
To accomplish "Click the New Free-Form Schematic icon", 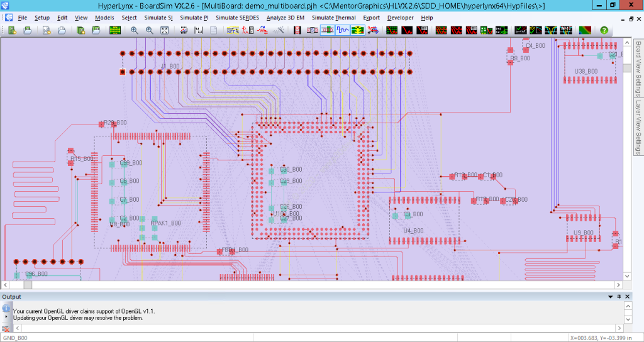I will pos(47,30).
